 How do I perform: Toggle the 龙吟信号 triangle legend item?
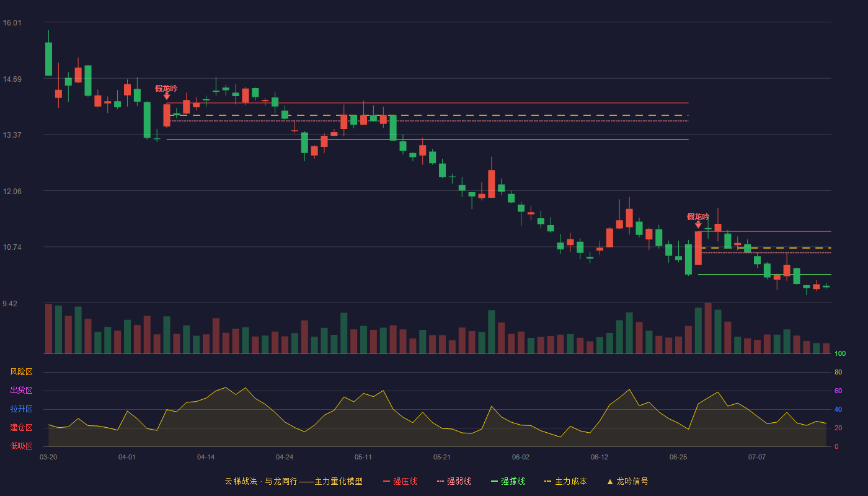[x=627, y=481]
